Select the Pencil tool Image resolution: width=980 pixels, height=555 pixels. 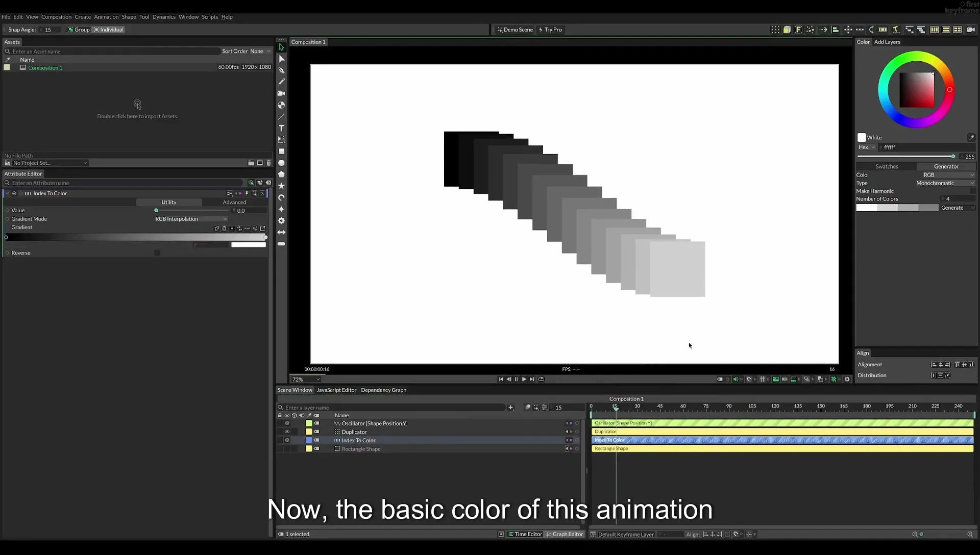click(281, 82)
